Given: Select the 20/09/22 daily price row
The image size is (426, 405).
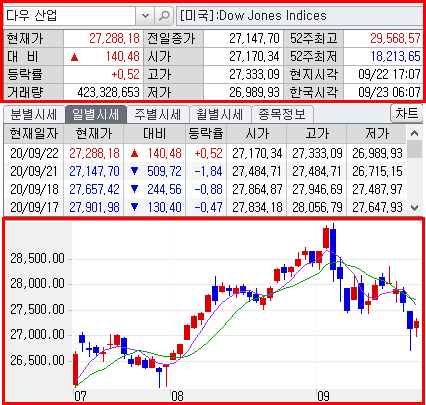Looking at the screenshot, I should (205, 153).
